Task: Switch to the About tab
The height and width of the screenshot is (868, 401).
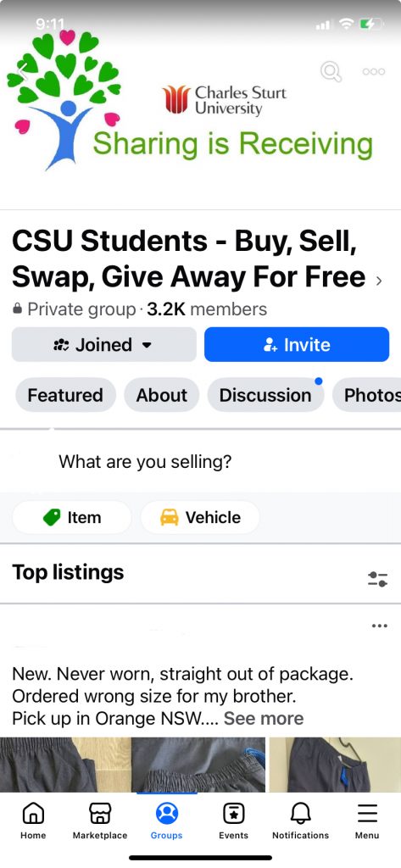Action: click(x=162, y=395)
